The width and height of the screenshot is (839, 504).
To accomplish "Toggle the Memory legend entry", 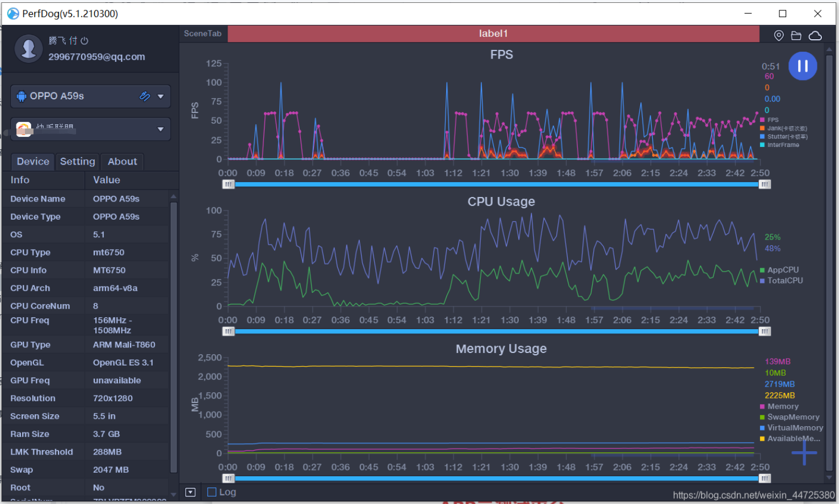I will (x=779, y=406).
